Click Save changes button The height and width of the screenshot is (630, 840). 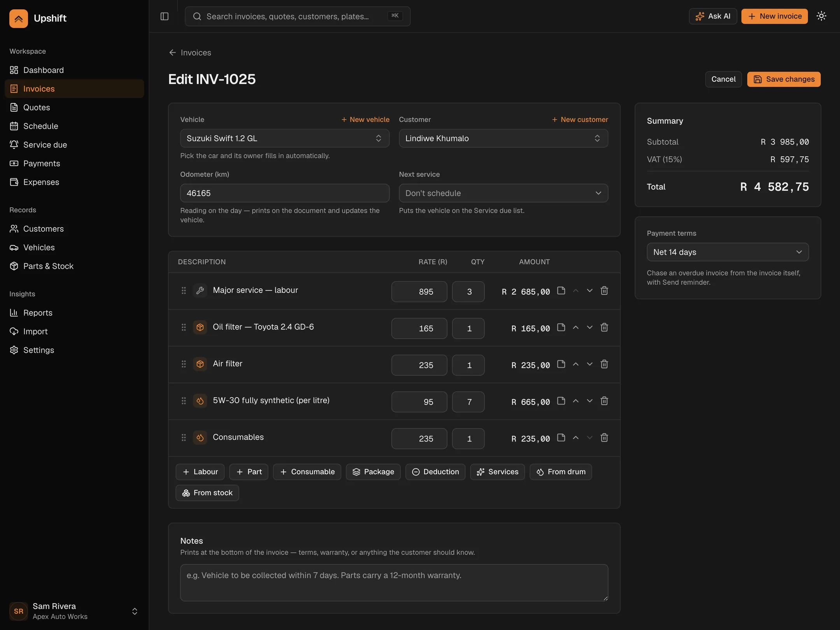coord(784,79)
